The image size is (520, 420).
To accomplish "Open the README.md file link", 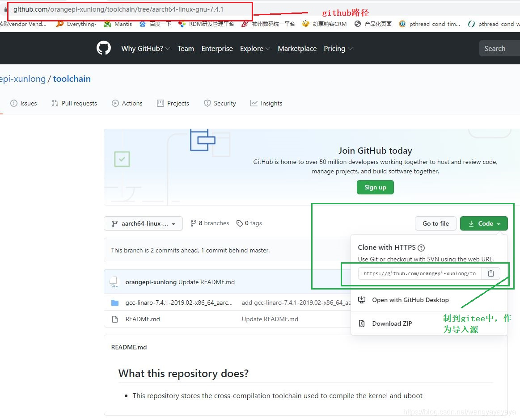I will (x=143, y=319).
